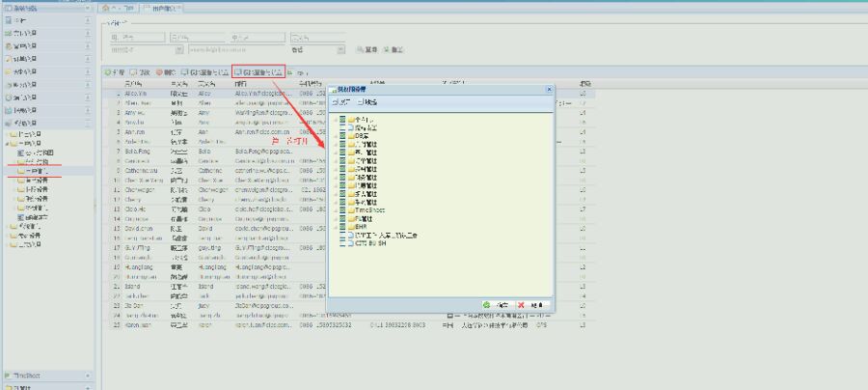This screenshot has height=390, width=868.
Task: Toggle the DB folder checkbox in the dialog
Action: [342, 136]
